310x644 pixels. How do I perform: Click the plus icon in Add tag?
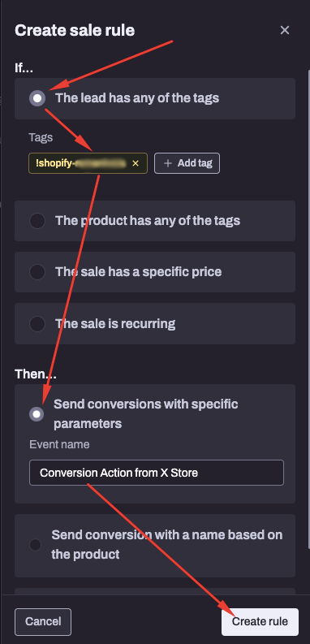pos(167,163)
